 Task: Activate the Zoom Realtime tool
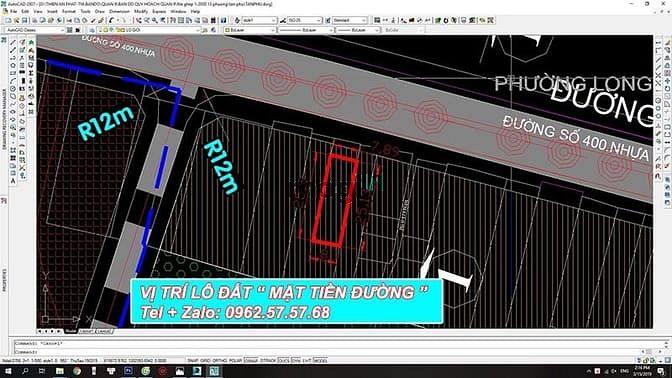(x=147, y=20)
